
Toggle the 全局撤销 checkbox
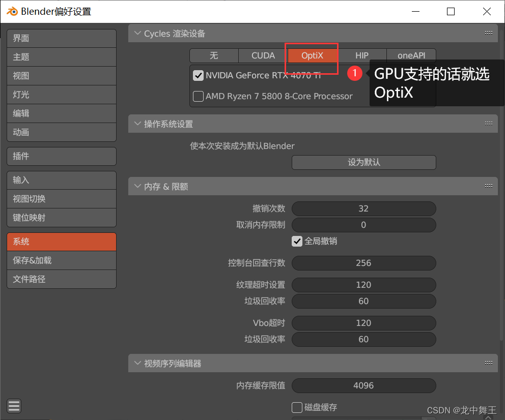pos(297,241)
